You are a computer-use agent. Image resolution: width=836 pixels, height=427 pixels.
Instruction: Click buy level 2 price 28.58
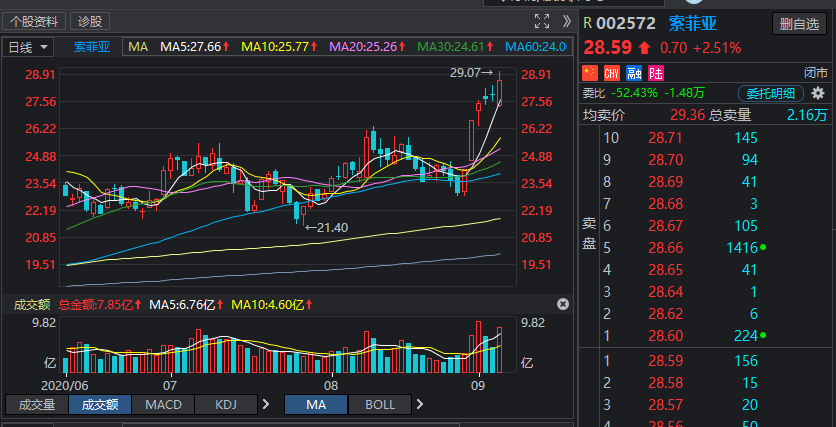665,383
